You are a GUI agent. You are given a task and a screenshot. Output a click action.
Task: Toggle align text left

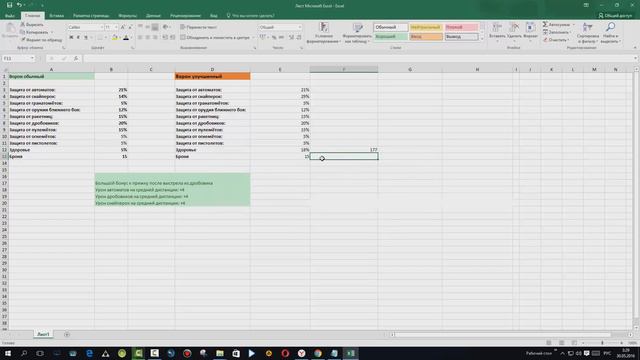[140, 38]
